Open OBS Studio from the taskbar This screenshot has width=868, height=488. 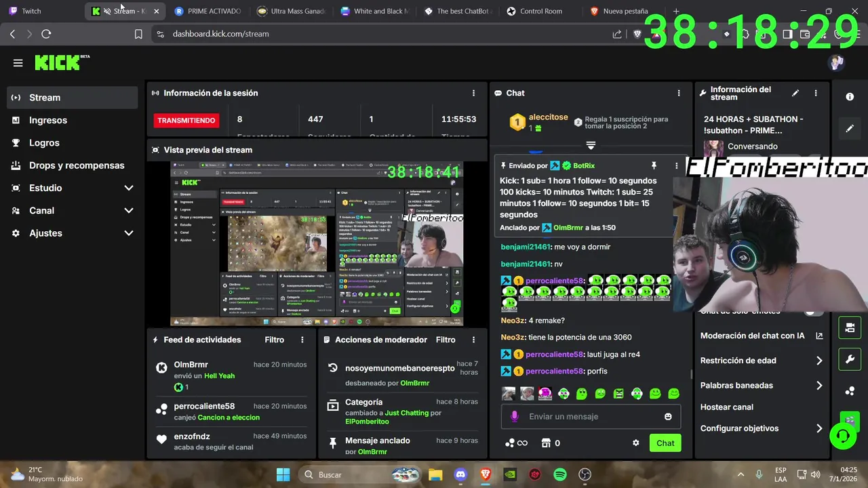pyautogui.click(x=585, y=474)
